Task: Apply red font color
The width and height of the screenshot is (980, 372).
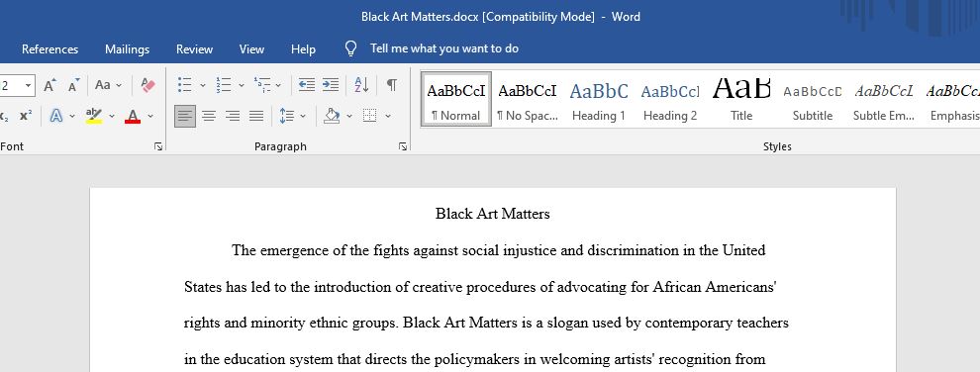Action: 133,116
